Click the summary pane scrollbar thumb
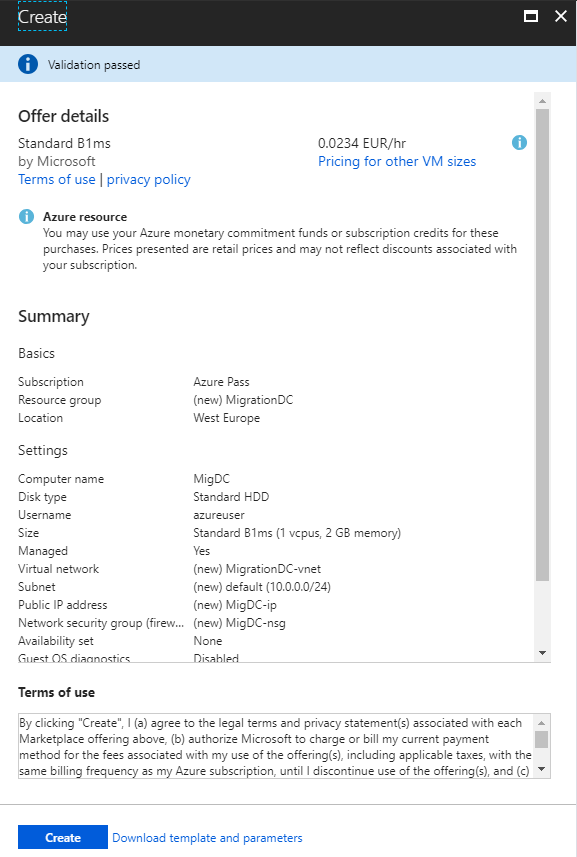 tap(542, 344)
